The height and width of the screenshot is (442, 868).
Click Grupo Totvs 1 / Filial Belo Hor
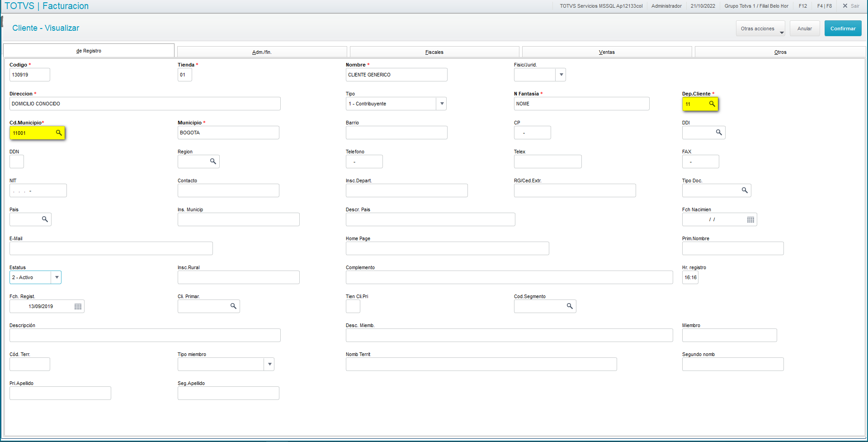click(x=756, y=6)
